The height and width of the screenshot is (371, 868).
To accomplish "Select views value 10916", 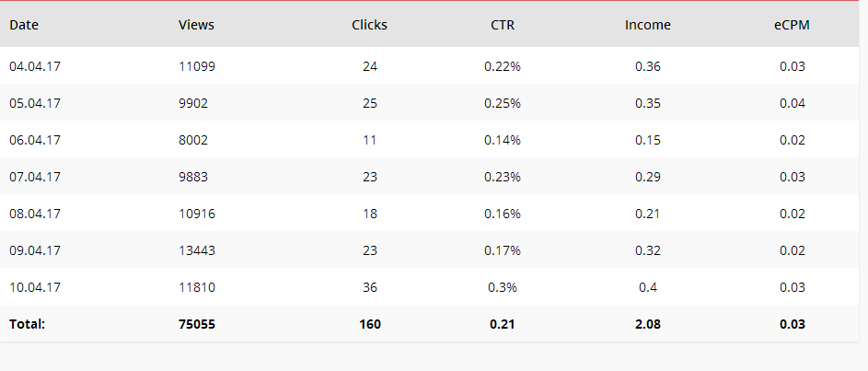I will pyautogui.click(x=196, y=214).
